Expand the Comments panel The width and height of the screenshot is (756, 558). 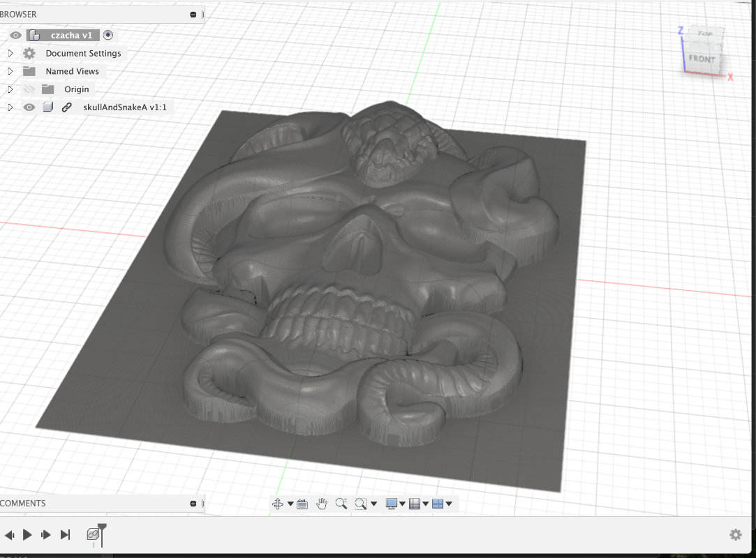[x=193, y=504]
